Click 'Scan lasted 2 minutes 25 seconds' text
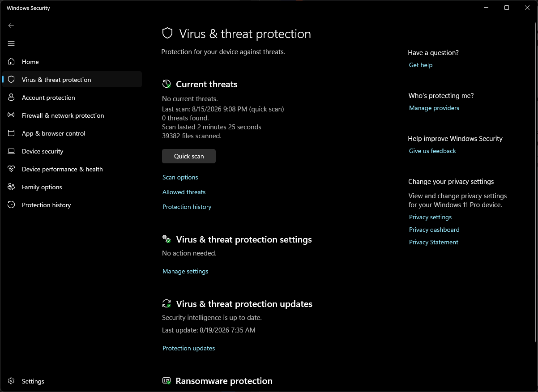Image resolution: width=538 pixels, height=392 pixels. [211, 127]
